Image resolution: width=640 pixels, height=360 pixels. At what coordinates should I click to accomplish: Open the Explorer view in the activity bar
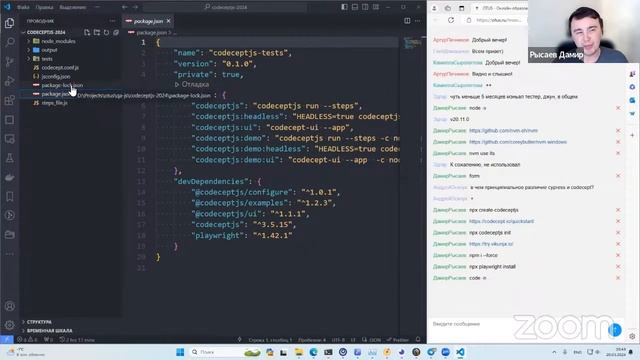pyautogui.click(x=9, y=23)
